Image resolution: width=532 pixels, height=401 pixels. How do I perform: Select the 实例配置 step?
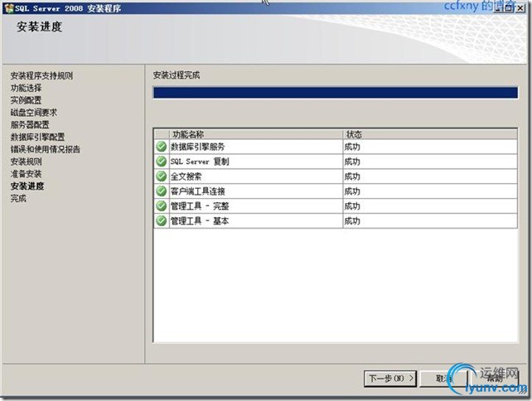point(27,100)
